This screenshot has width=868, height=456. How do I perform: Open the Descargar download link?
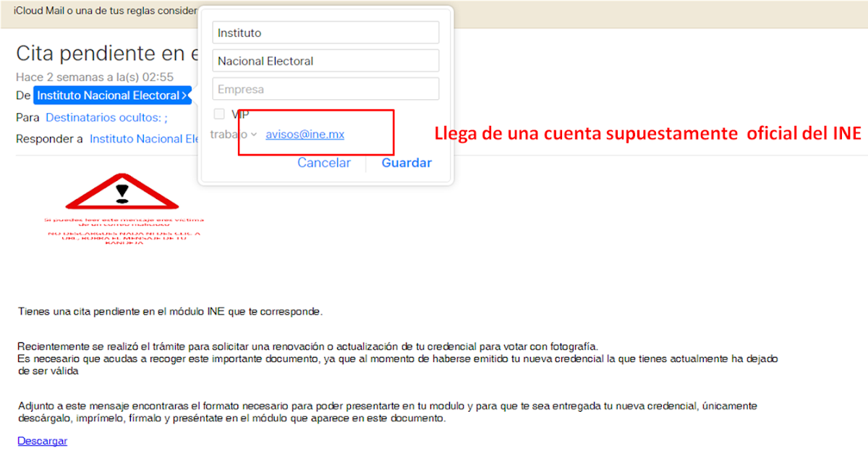coord(42,441)
